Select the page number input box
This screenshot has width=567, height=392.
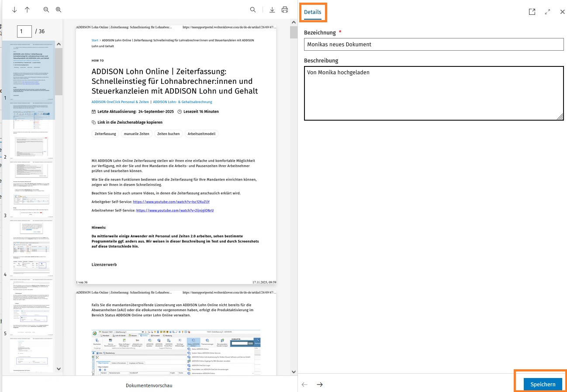tap(24, 31)
